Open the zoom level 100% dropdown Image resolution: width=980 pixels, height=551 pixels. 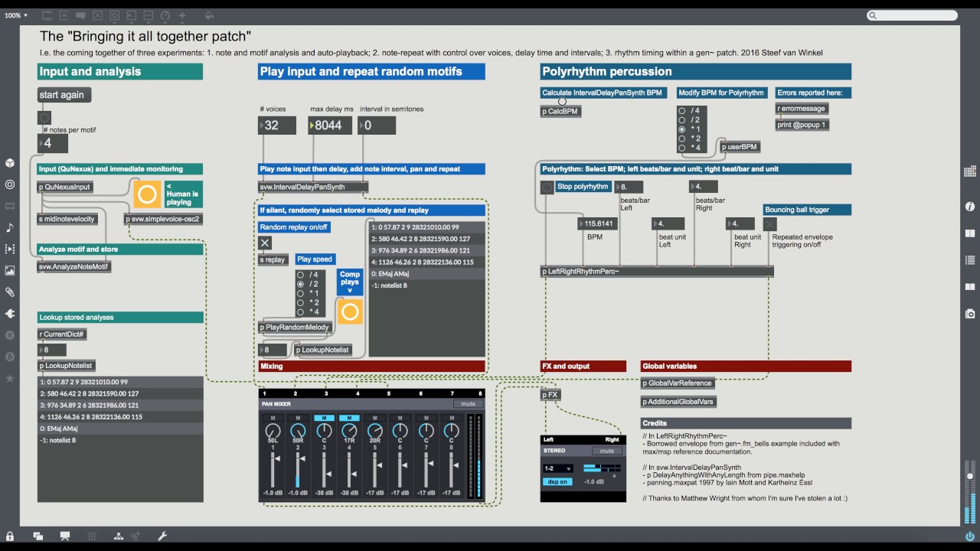click(x=16, y=15)
